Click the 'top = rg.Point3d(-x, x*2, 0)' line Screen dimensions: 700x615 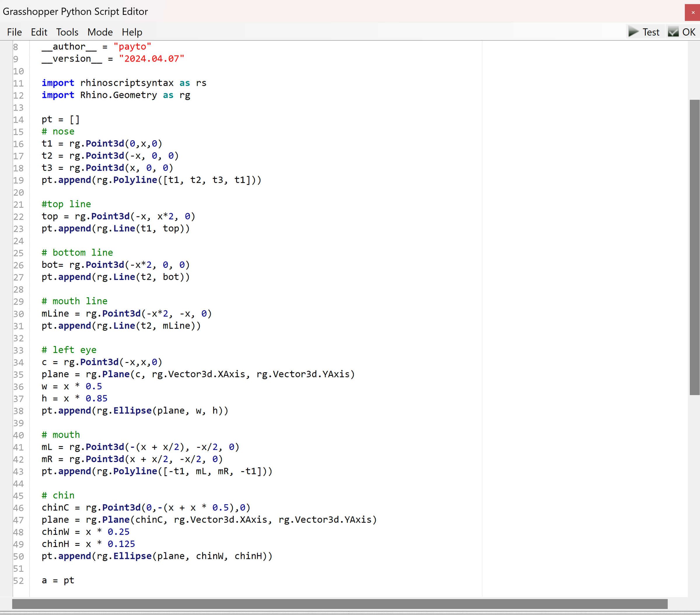pyautogui.click(x=118, y=216)
